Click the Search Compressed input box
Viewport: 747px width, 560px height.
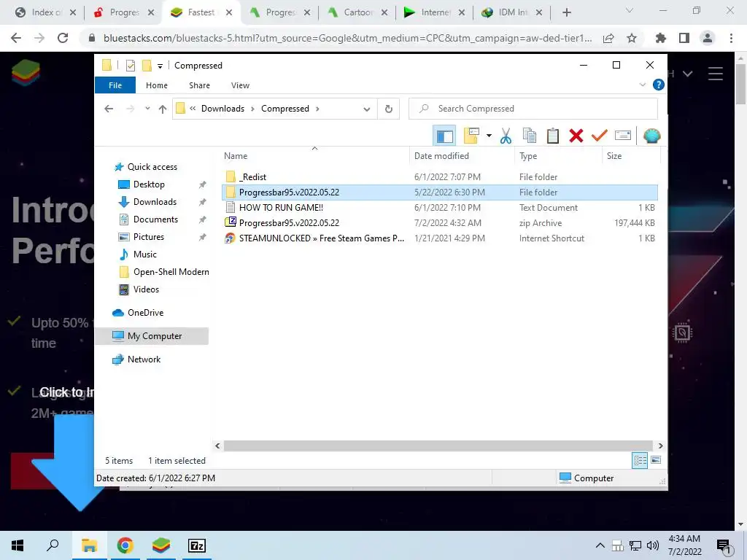(x=533, y=109)
